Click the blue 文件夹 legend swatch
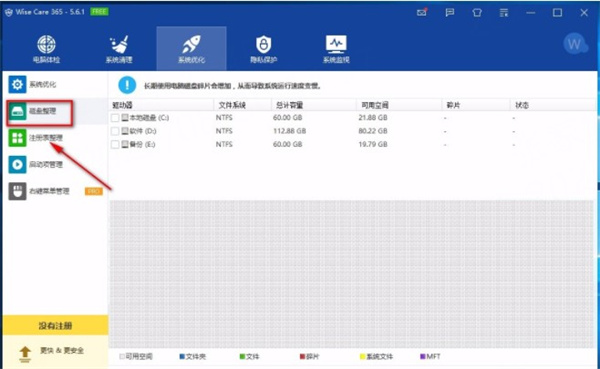 point(182,357)
